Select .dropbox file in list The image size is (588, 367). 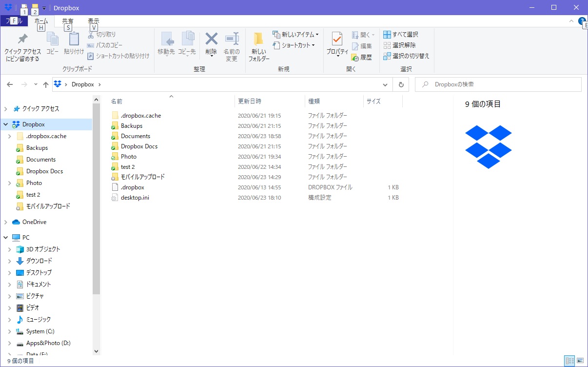pos(133,187)
